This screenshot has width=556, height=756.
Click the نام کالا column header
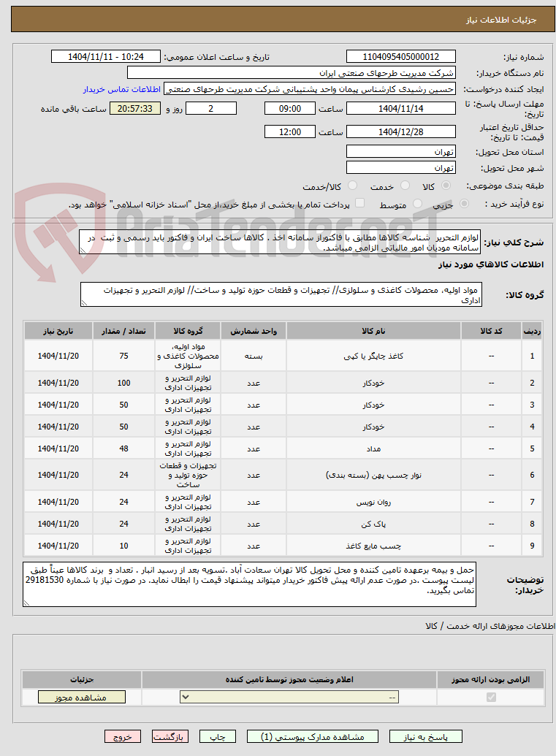click(x=374, y=331)
